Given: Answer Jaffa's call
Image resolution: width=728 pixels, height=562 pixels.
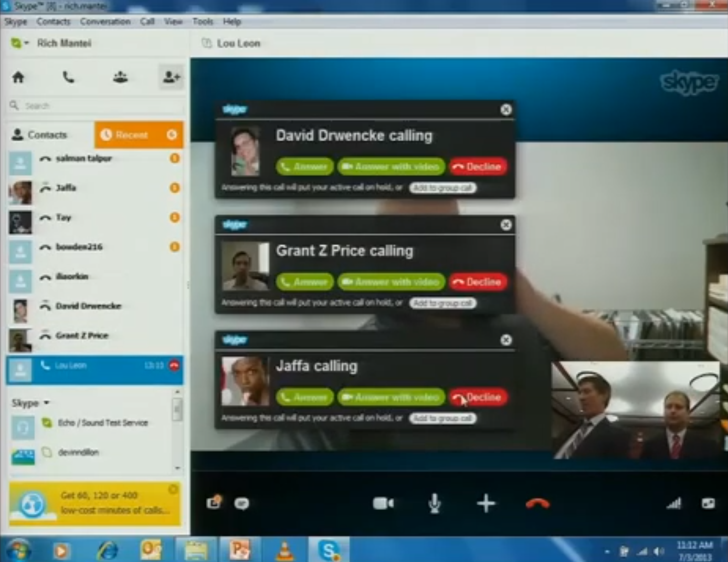Looking at the screenshot, I should coord(304,397).
